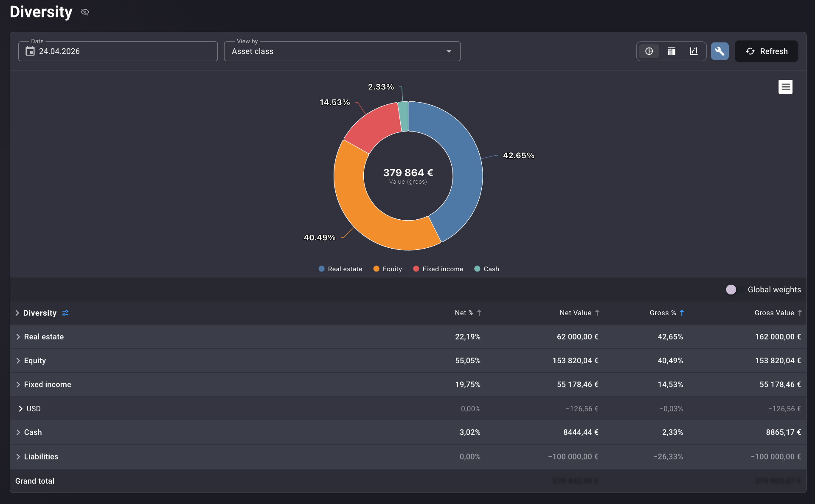This screenshot has width=815, height=504.
Task: Switch to table columns view
Action: pyautogui.click(x=672, y=51)
